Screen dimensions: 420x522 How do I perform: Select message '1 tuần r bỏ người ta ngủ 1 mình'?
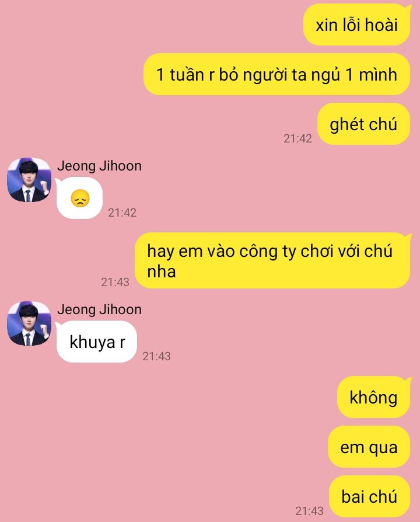coord(276,74)
